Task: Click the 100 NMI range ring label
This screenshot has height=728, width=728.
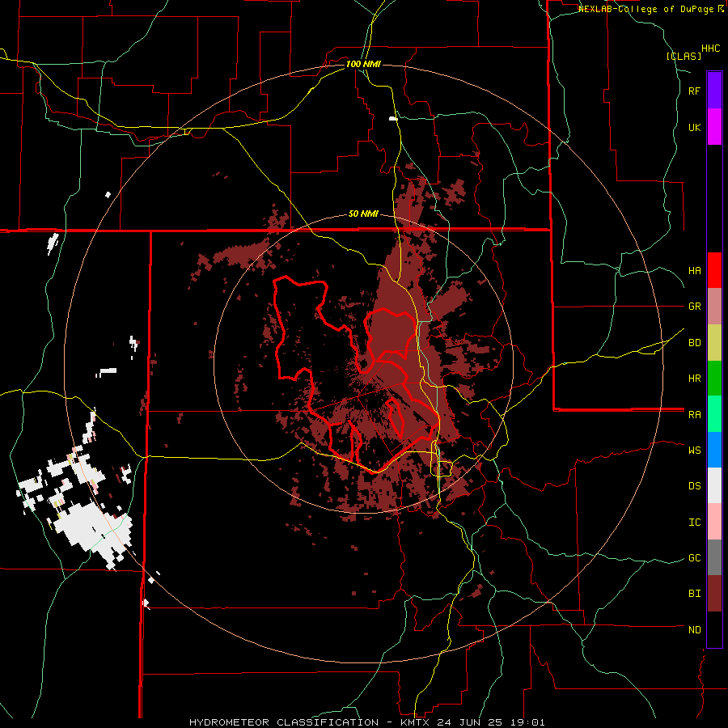Action: point(363,64)
